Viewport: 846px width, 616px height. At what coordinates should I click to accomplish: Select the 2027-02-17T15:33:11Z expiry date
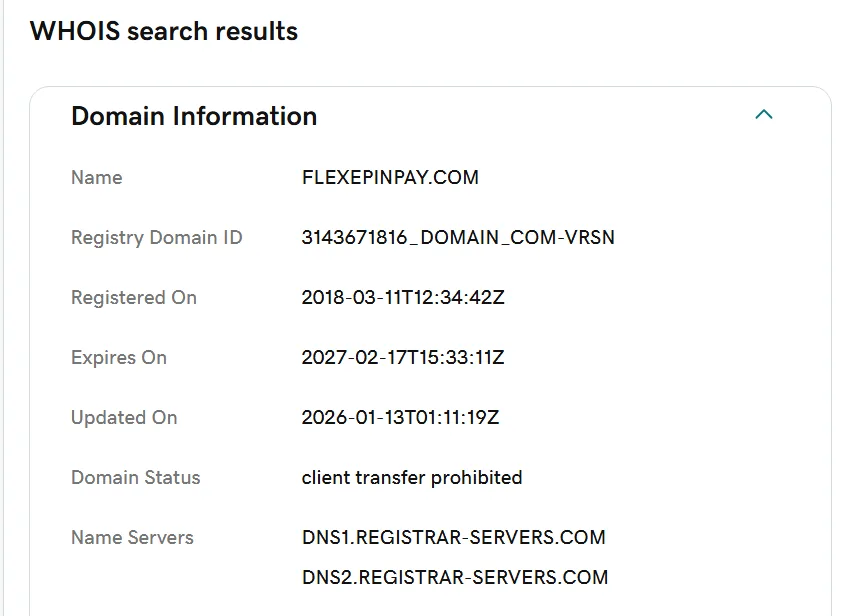[x=403, y=357]
